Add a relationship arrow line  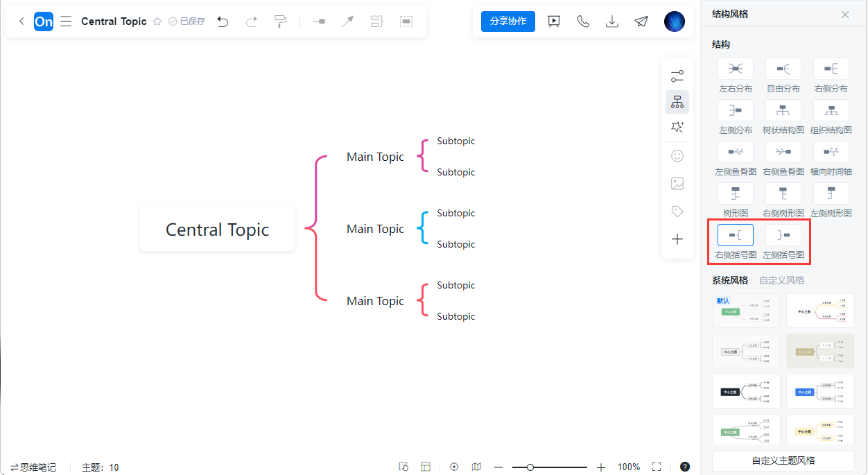pyautogui.click(x=348, y=21)
